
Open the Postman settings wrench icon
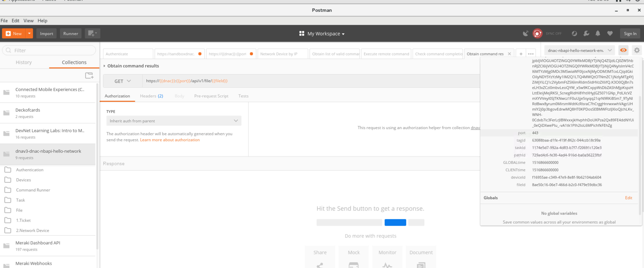(x=586, y=34)
